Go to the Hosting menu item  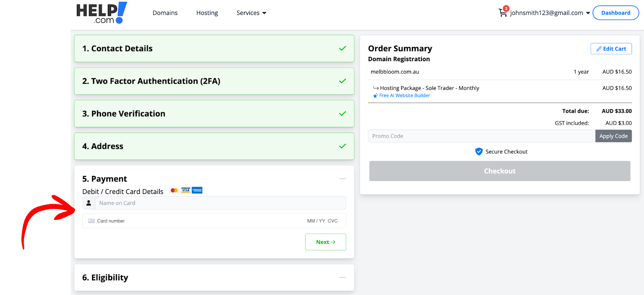207,13
